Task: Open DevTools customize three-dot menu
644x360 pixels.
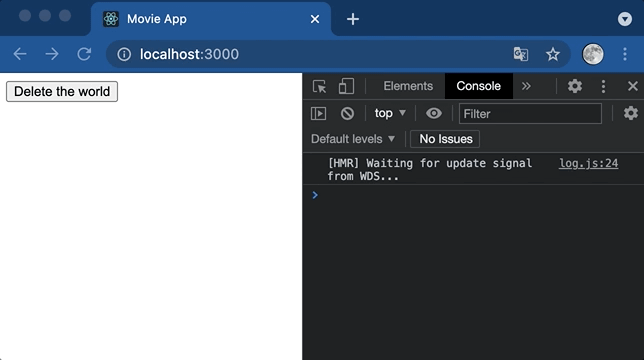Action: tap(603, 86)
